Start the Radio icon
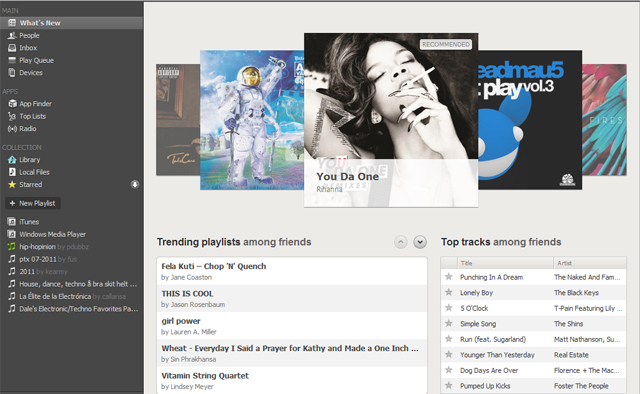Viewport: 640px width, 394px height. pos(12,129)
